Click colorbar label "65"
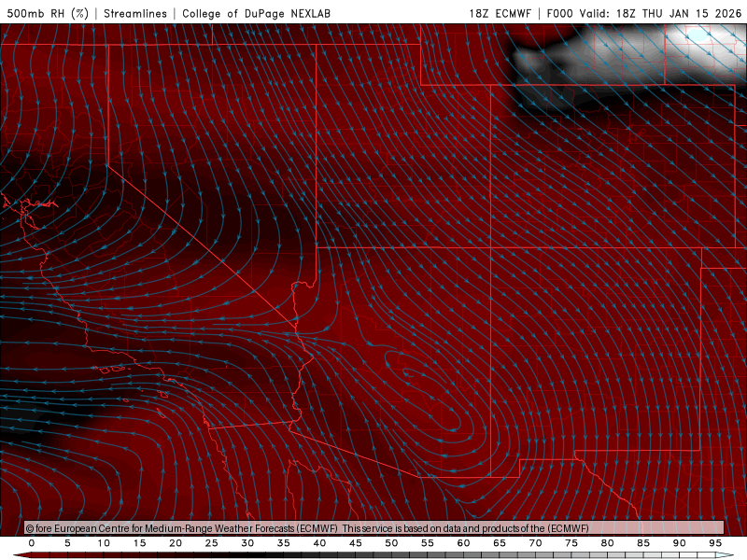The image size is (747, 560). point(500,543)
